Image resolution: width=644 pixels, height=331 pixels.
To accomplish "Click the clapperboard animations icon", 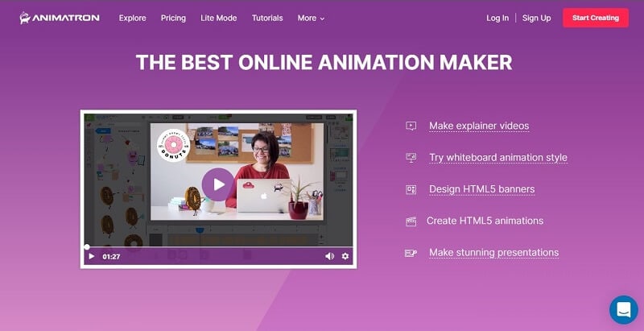I will [x=411, y=221].
